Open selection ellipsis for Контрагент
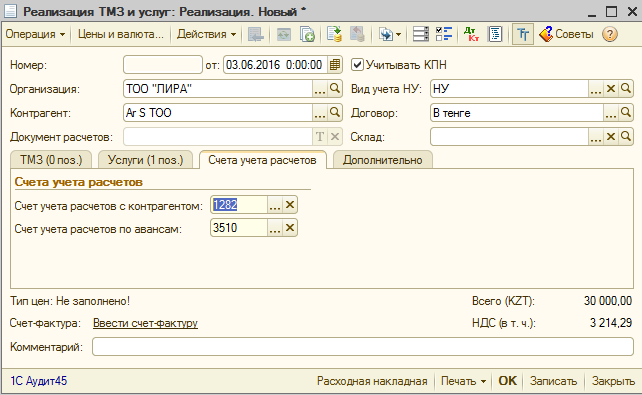Screen dimensions: 642x395 tap(320, 113)
